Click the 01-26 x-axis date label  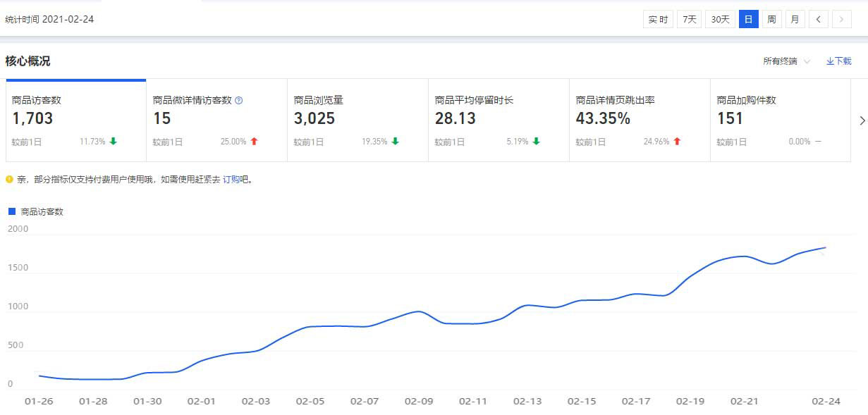point(38,401)
